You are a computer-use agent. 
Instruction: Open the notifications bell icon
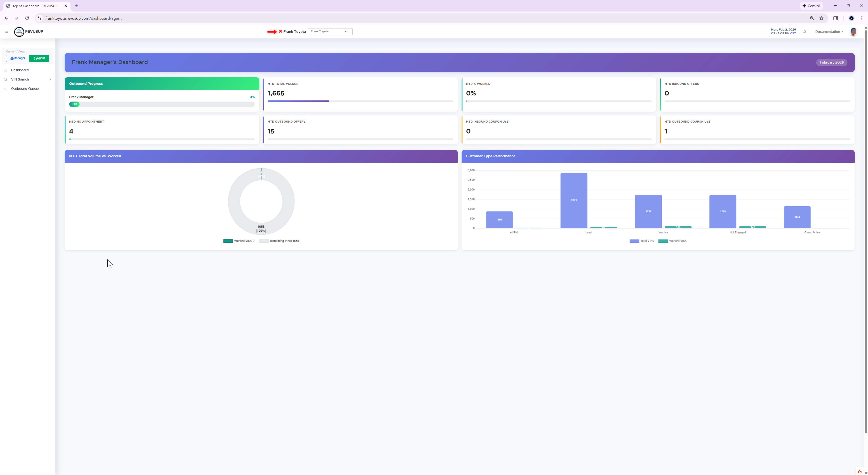point(805,32)
